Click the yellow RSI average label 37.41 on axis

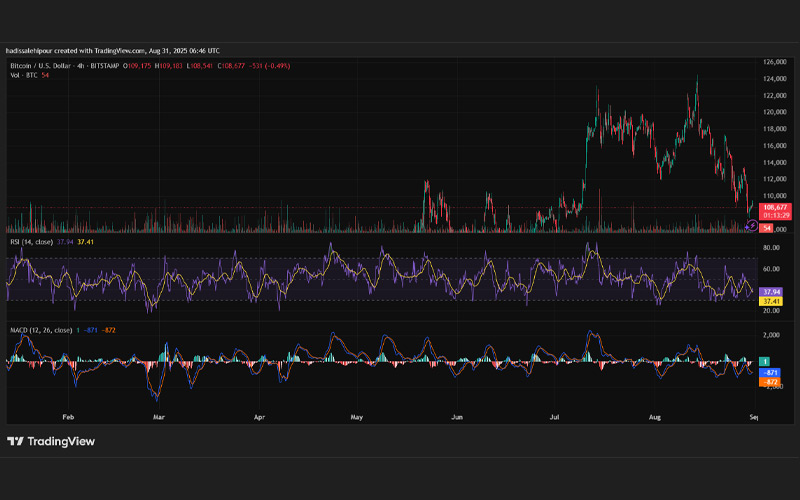point(771,301)
